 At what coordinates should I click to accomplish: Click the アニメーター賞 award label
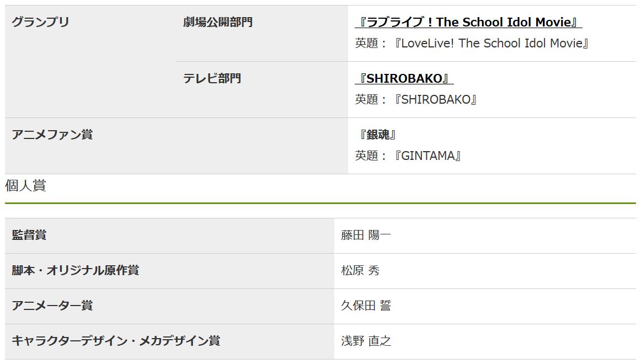pos(52,306)
